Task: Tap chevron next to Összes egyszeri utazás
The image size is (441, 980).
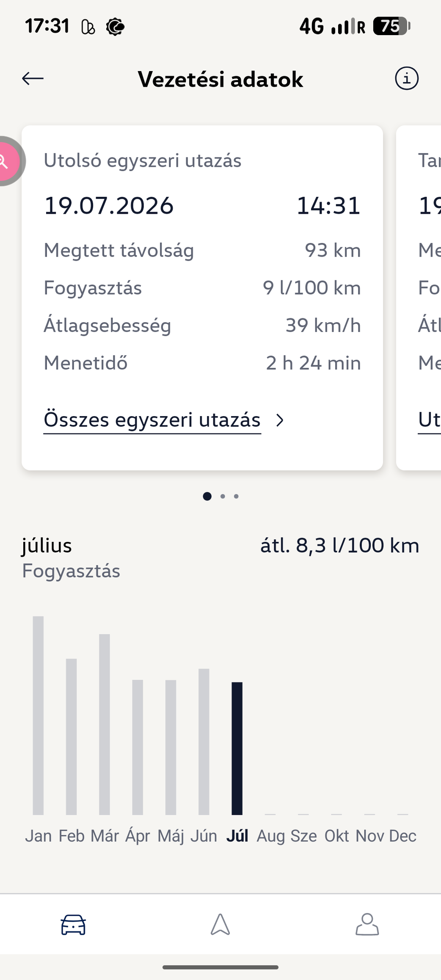Action: (x=279, y=420)
